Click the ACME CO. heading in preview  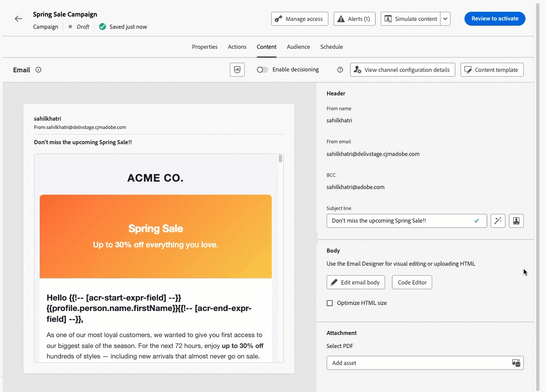tap(155, 178)
